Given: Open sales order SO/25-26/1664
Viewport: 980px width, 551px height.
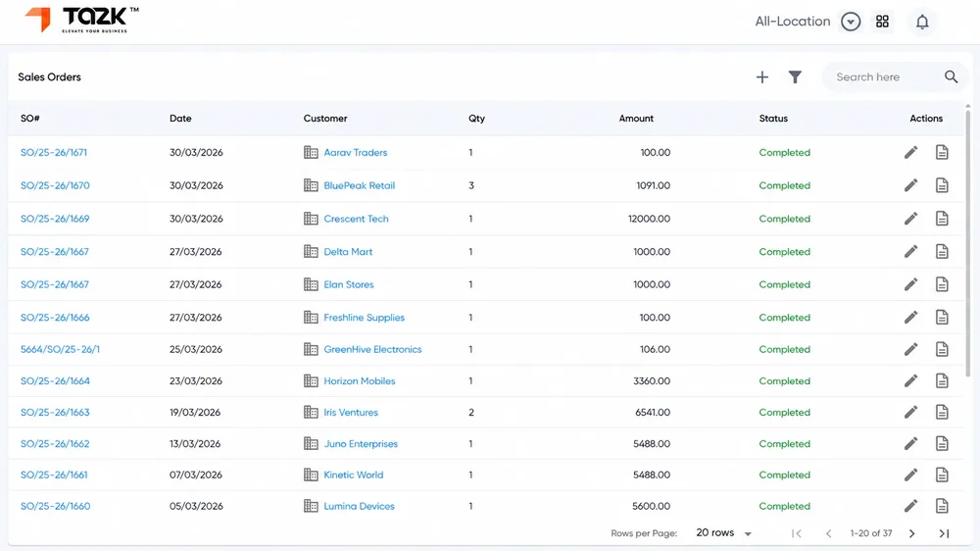Looking at the screenshot, I should 55,380.
